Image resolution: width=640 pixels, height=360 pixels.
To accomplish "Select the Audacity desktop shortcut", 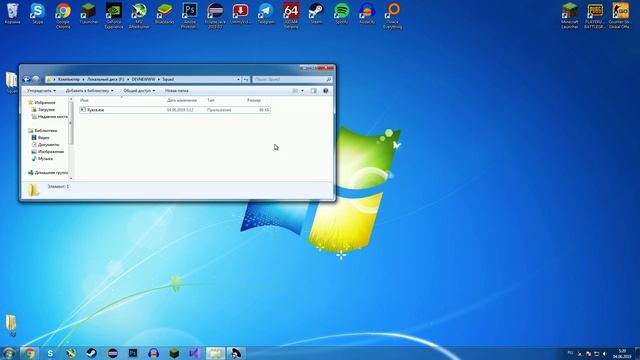I will coord(367,14).
